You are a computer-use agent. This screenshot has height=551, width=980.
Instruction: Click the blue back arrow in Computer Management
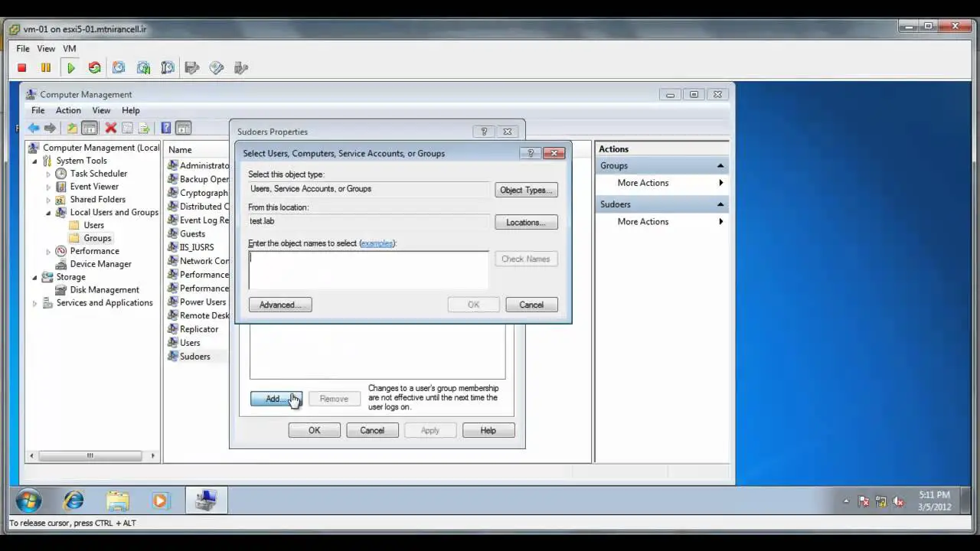click(x=34, y=129)
